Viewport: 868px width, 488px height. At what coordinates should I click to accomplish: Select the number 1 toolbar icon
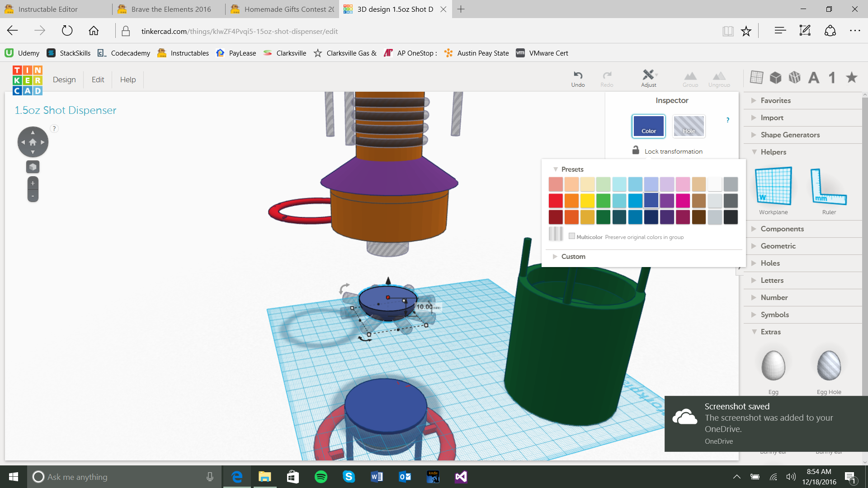[x=832, y=78]
